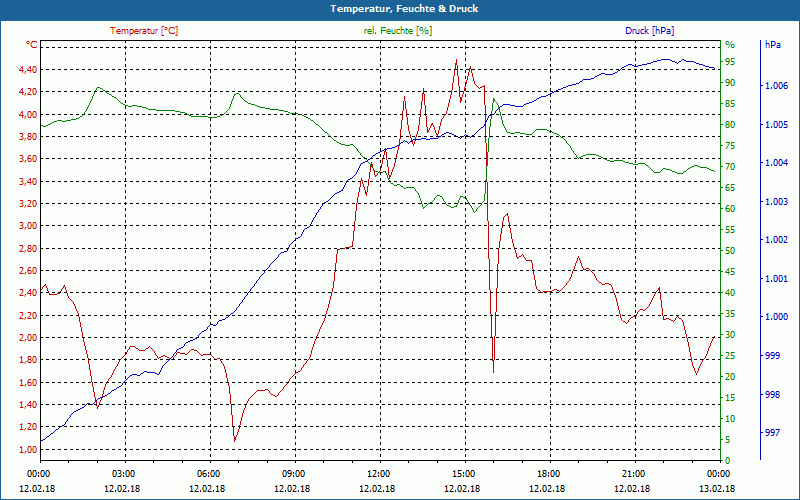The image size is (800, 500).
Task: Click the 12:00 time axis label
Action: (x=381, y=473)
